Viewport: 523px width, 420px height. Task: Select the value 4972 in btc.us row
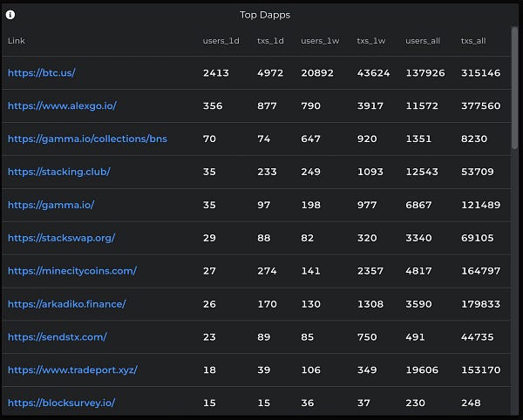(x=270, y=73)
